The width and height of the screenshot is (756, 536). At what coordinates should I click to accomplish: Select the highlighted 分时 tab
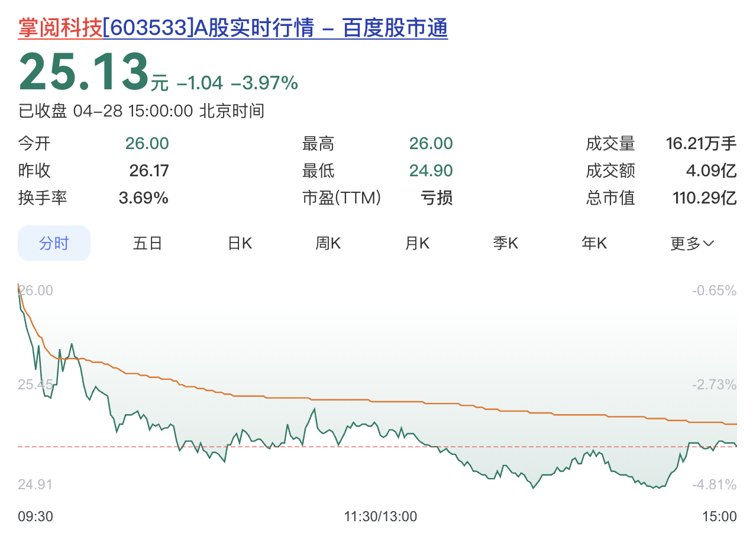point(54,243)
